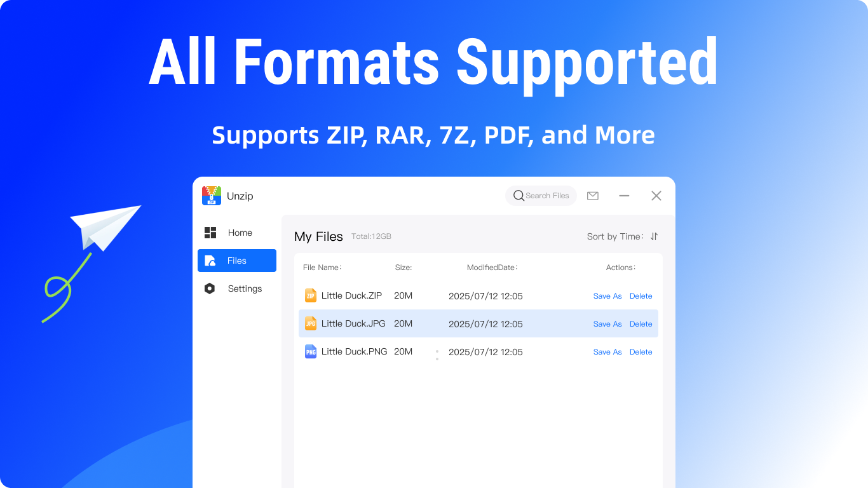Screen dimensions: 868x488
Task: Click the ModifiedDate column header
Action: coord(492,268)
